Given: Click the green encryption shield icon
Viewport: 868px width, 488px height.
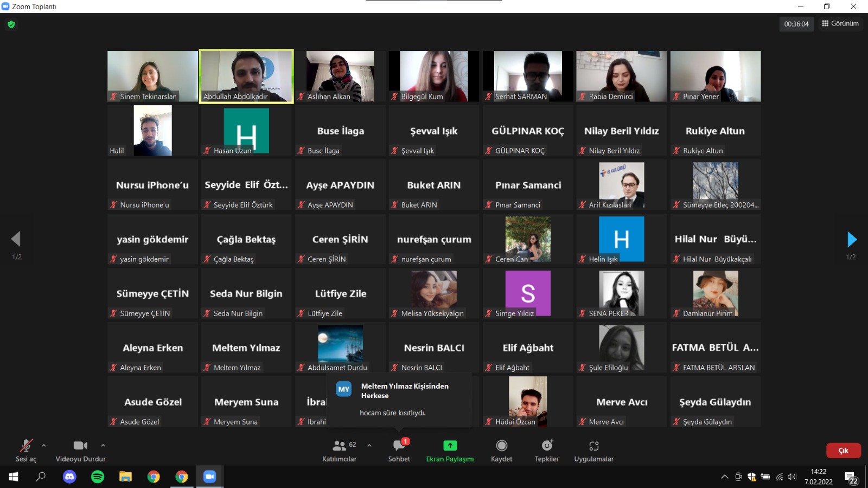Looking at the screenshot, I should (11, 24).
